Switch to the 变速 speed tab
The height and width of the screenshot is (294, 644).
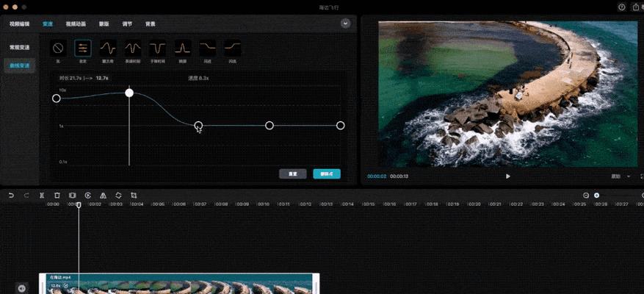tap(47, 24)
